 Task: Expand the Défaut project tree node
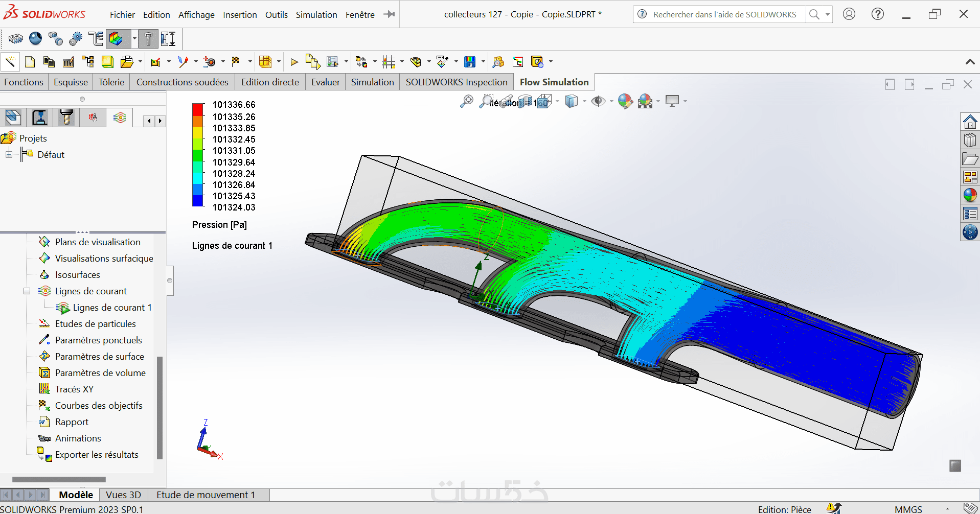coord(9,154)
